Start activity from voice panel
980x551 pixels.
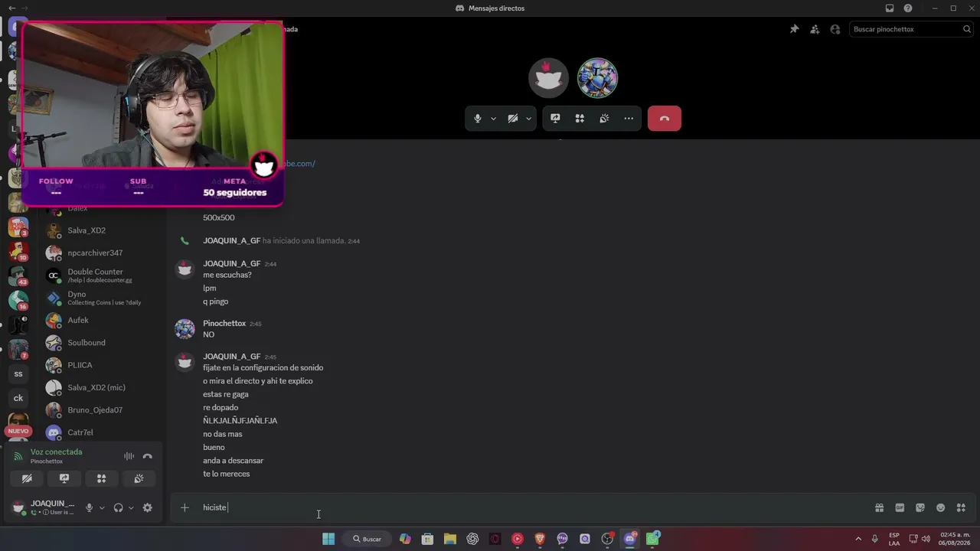(101, 479)
